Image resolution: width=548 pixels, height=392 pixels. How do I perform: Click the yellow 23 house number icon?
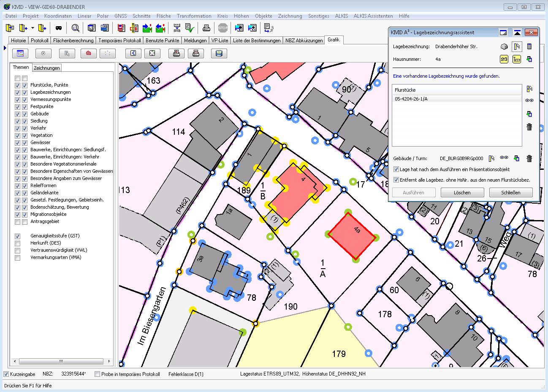tap(504, 60)
